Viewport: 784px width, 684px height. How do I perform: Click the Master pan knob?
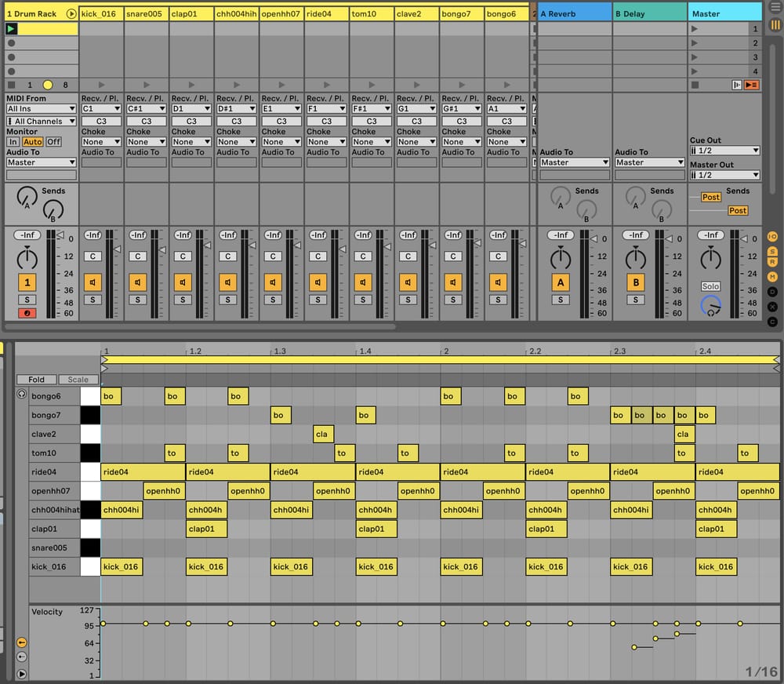pos(711,259)
